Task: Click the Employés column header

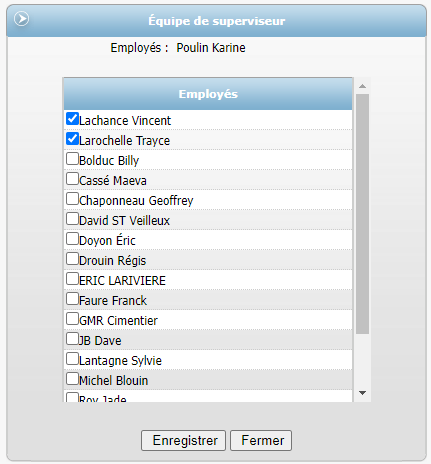Action: coord(208,94)
